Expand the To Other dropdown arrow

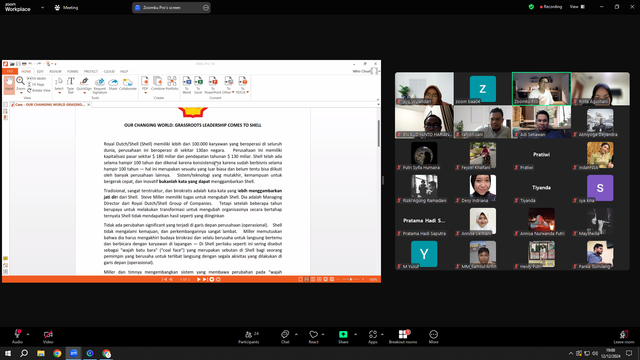click(x=233, y=92)
